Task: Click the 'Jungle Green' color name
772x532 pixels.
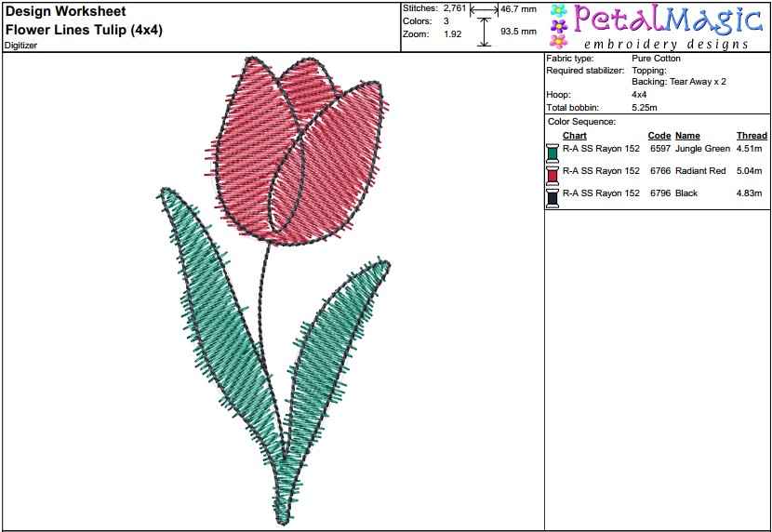Action: tap(702, 149)
